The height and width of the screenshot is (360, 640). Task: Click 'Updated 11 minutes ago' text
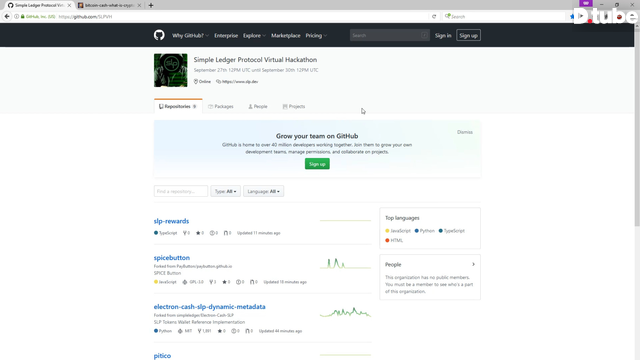pos(258,233)
